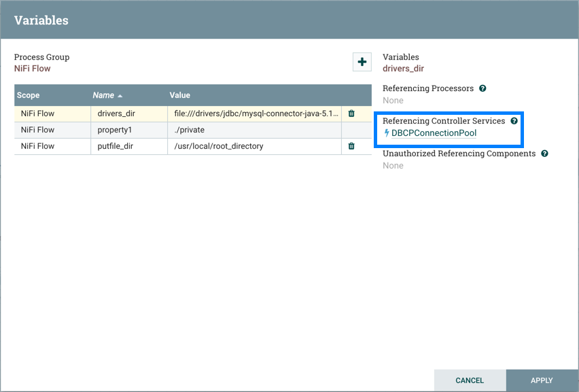Open the NiFi Flow process group
Image resolution: width=579 pixels, height=392 pixels.
[33, 68]
